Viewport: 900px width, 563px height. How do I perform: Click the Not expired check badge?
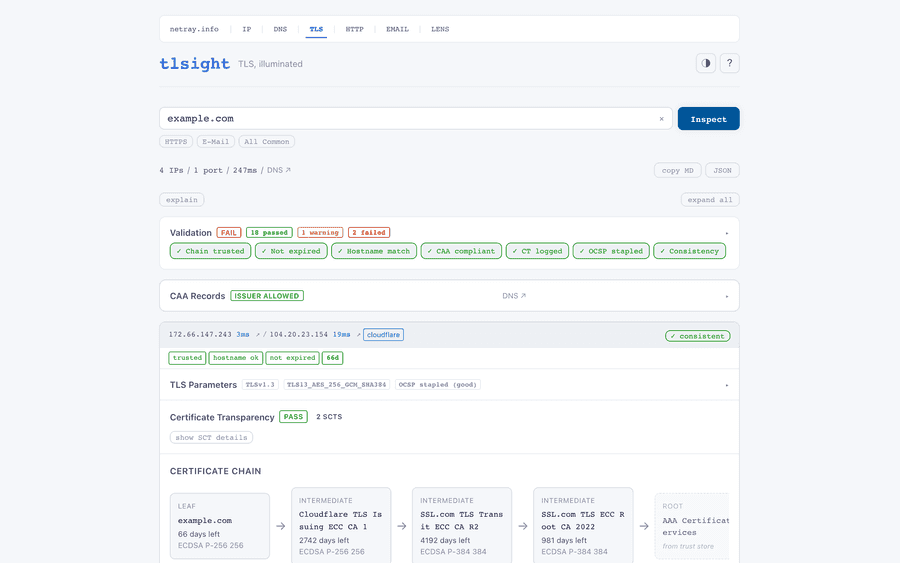[x=291, y=251]
